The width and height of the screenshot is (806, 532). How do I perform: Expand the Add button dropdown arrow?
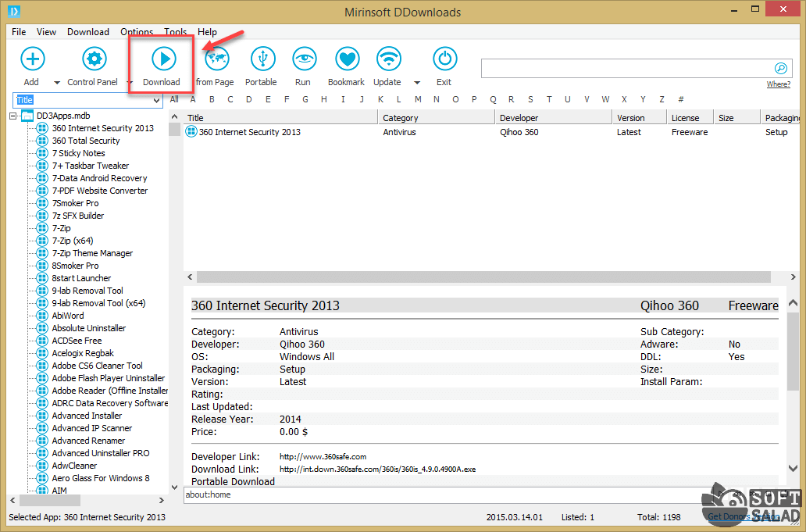(57, 83)
